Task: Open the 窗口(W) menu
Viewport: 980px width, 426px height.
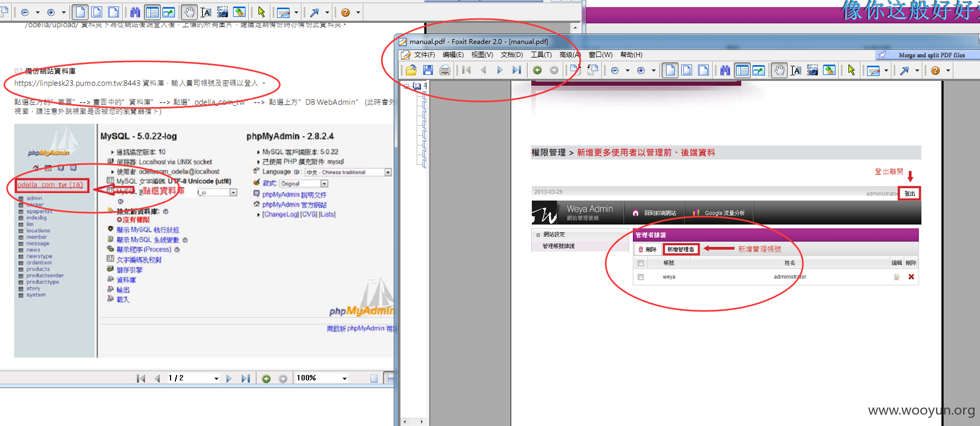Action: (600, 55)
